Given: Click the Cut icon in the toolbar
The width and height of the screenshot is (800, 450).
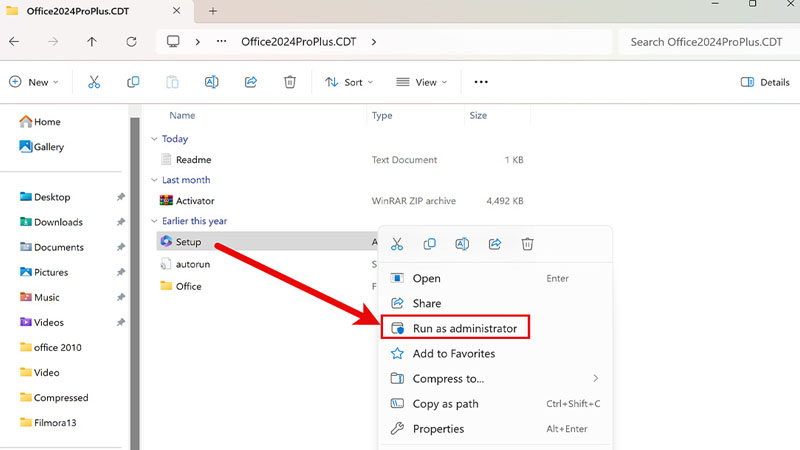Looking at the screenshot, I should pos(94,82).
